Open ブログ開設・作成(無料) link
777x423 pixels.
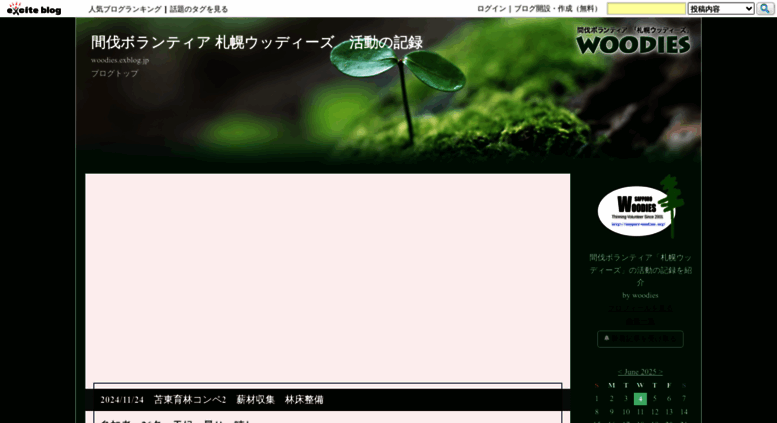point(557,8)
